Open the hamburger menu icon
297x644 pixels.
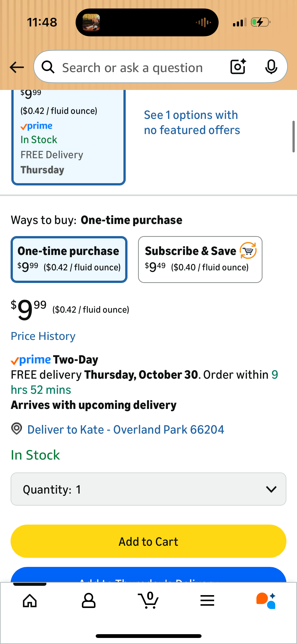point(207,601)
